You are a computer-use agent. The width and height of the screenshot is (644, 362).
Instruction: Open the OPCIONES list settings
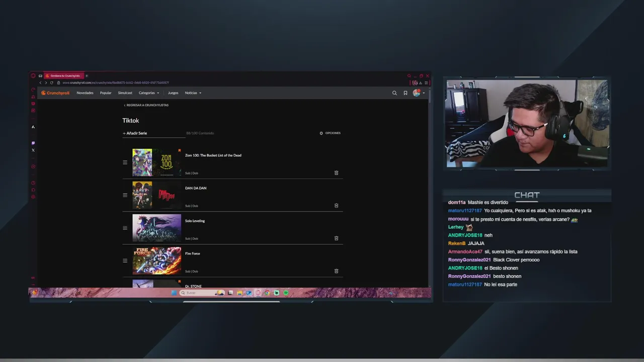coord(330,133)
